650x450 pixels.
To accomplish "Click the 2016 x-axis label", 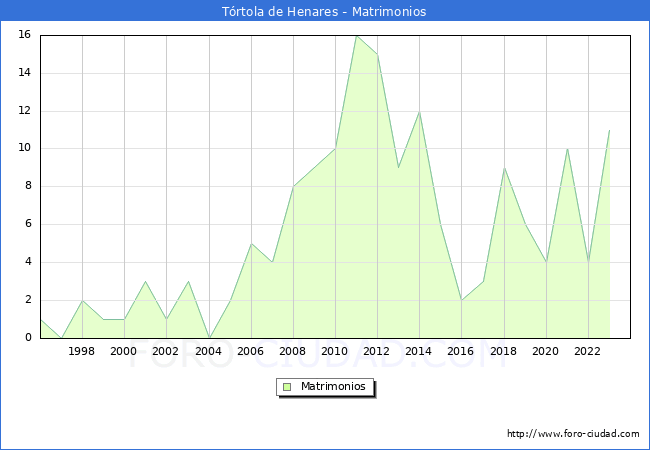I will [461, 351].
